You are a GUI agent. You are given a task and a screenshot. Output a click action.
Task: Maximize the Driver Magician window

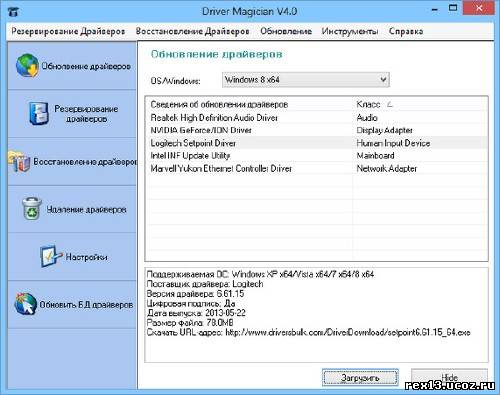pos(453,8)
